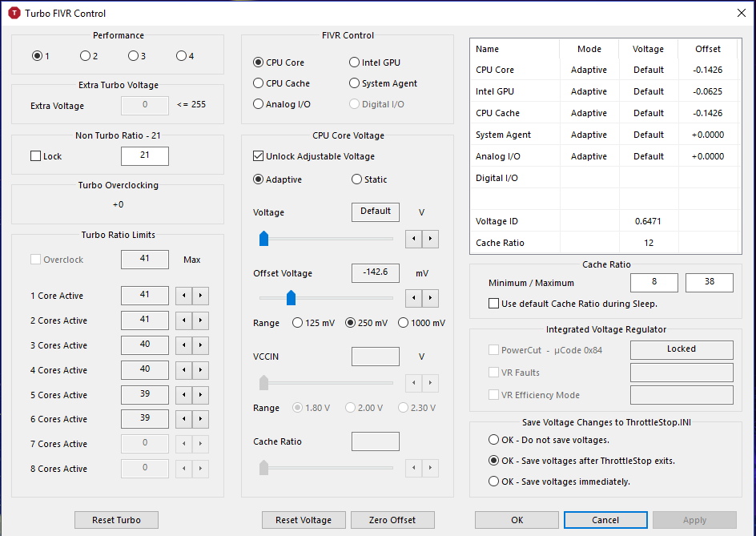Click the Voltage Default value field
The width and height of the screenshot is (756, 536).
[376, 212]
